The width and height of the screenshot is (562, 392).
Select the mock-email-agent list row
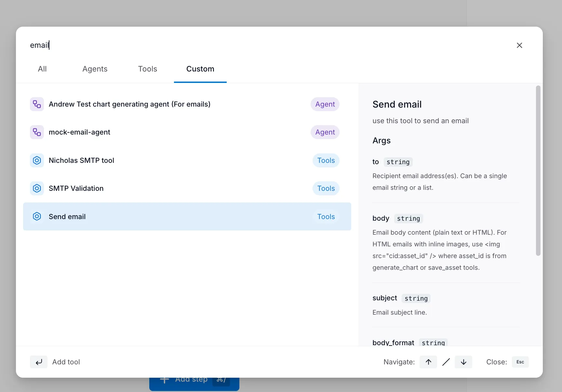tap(187, 132)
